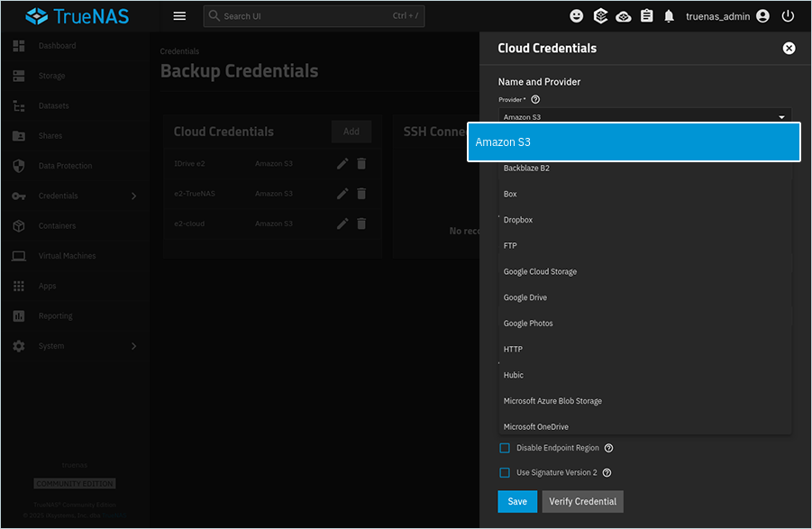This screenshot has height=529, width=812.
Task: Click the power icon in top bar
Action: coord(788,16)
